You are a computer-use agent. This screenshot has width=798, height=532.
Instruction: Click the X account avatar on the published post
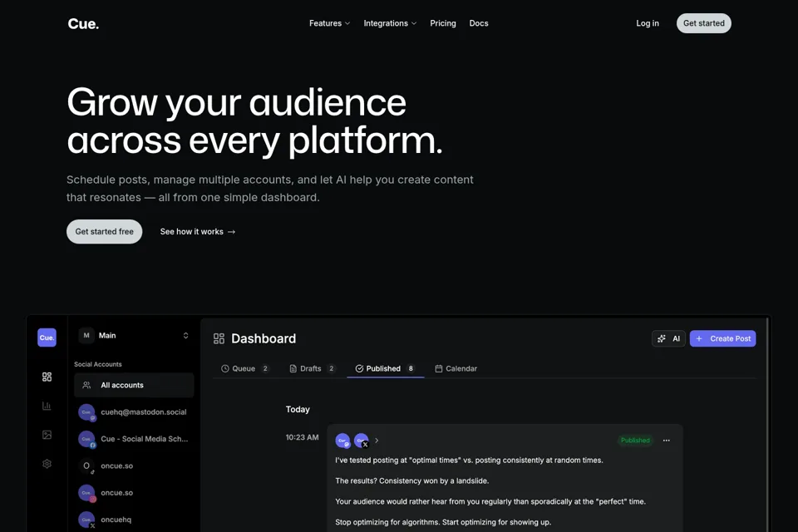pyautogui.click(x=362, y=441)
